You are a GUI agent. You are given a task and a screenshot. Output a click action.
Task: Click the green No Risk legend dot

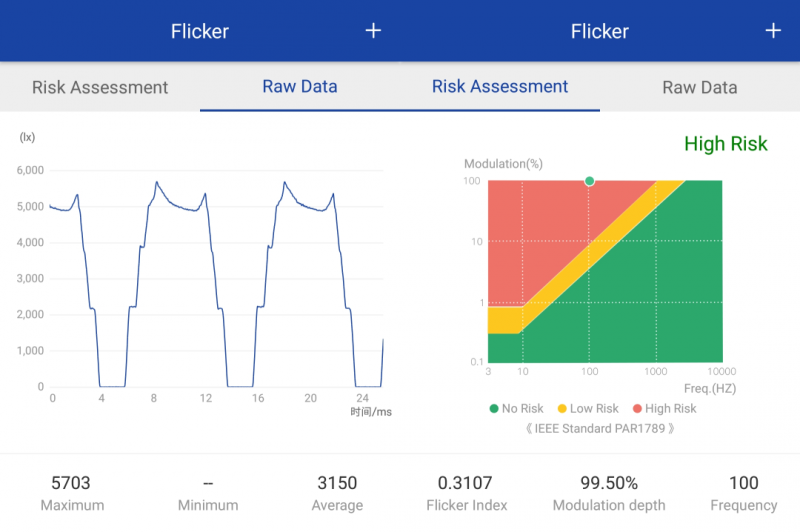click(x=494, y=409)
